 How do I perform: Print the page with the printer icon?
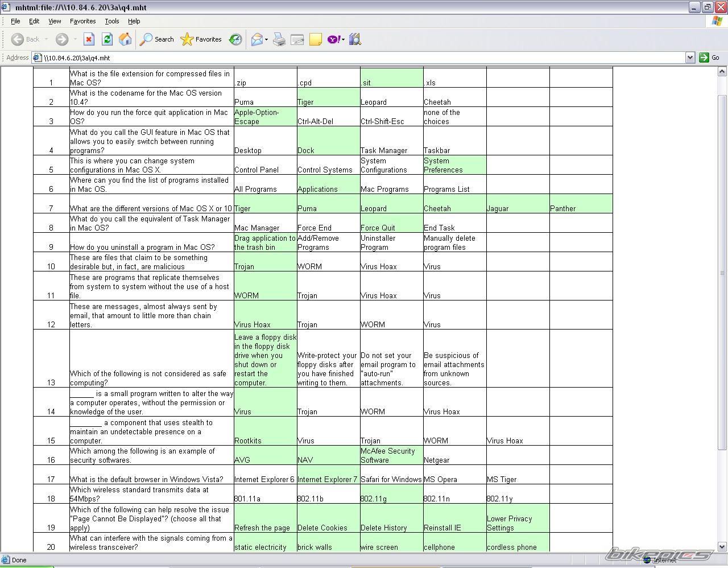click(x=279, y=39)
